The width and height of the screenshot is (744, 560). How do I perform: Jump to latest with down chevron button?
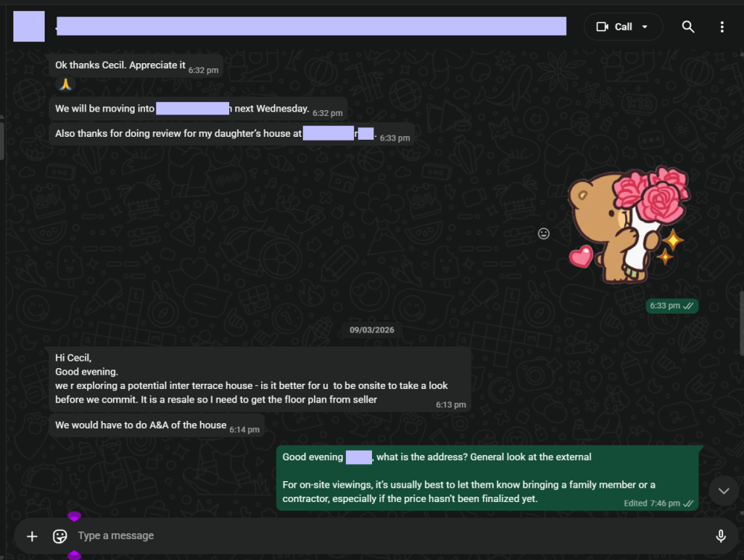pyautogui.click(x=723, y=491)
